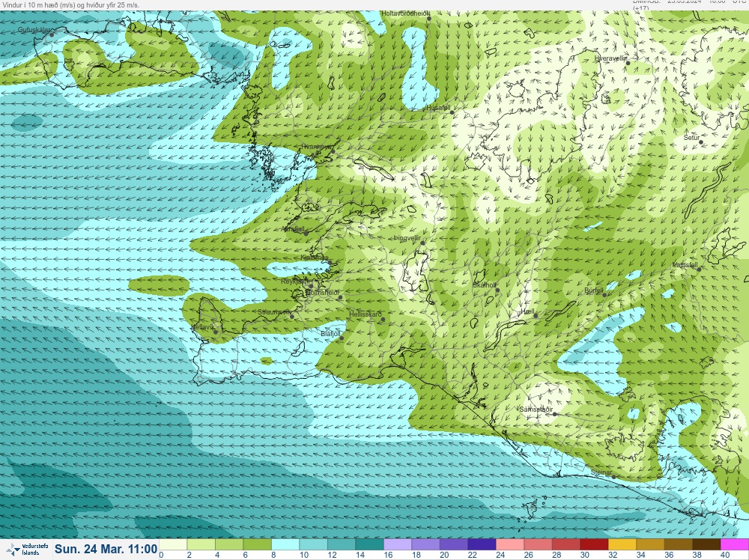Select the Straumsvík station dot
This screenshot has height=560, width=749.
tap(292, 317)
